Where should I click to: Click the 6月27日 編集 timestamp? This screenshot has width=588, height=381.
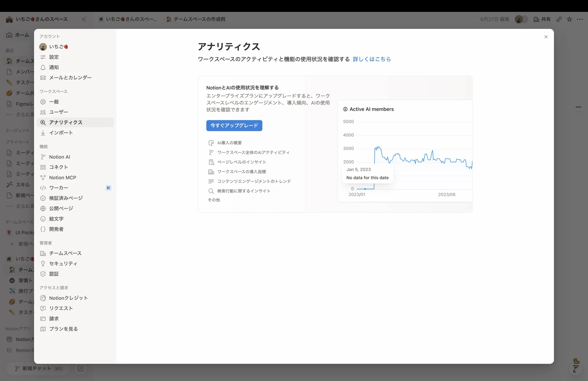click(x=495, y=19)
